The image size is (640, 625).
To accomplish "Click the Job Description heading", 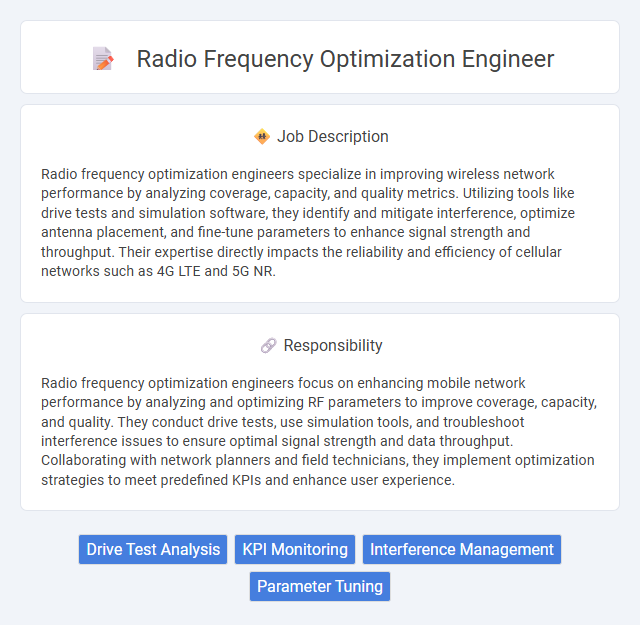I will tap(333, 136).
